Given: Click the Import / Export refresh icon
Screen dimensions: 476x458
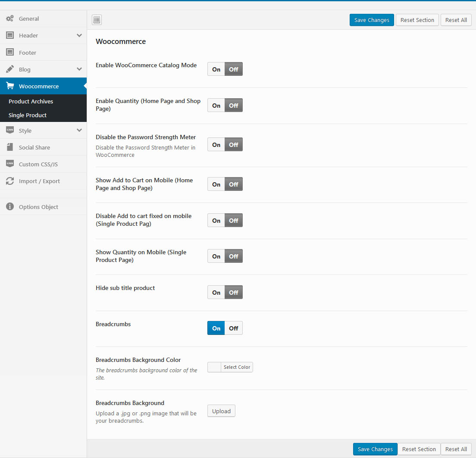Looking at the screenshot, I should (x=9, y=181).
